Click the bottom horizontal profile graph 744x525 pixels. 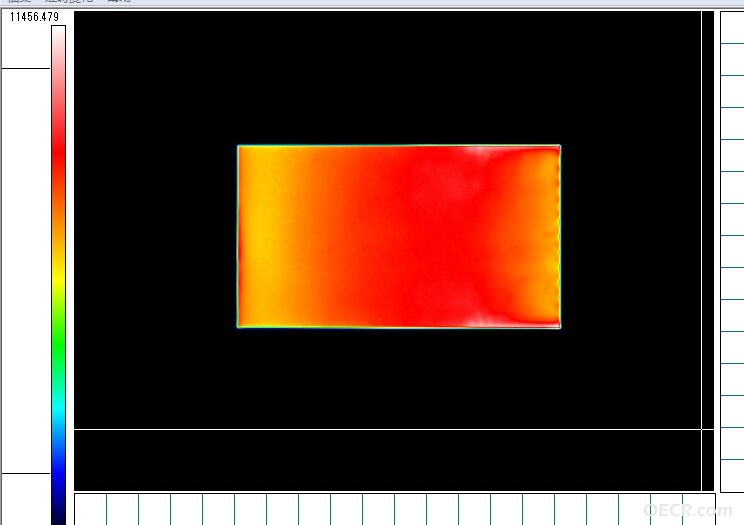pos(395,509)
